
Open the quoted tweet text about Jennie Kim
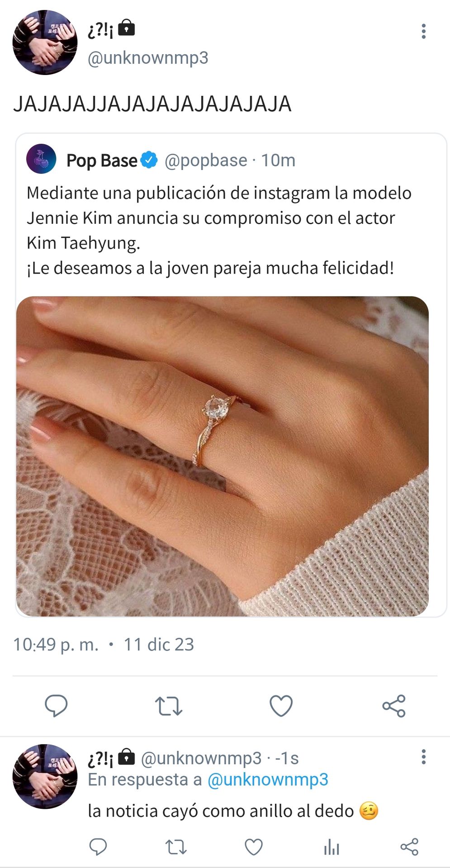(x=219, y=231)
